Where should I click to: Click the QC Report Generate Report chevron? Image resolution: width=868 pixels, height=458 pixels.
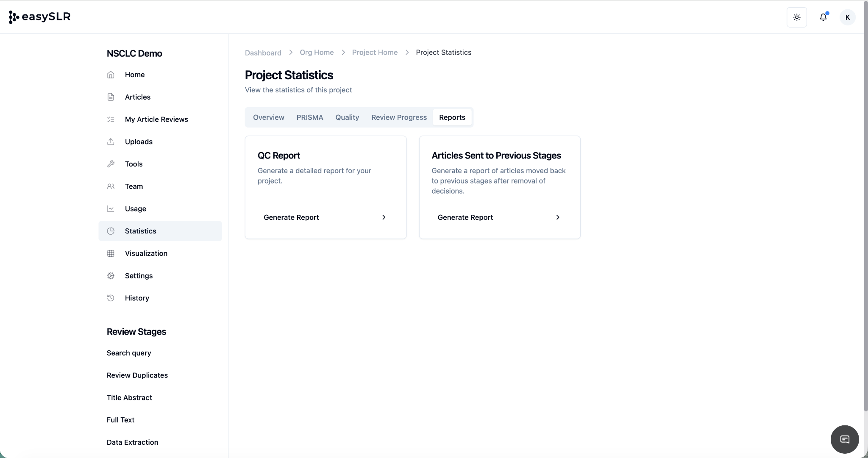pyautogui.click(x=384, y=217)
